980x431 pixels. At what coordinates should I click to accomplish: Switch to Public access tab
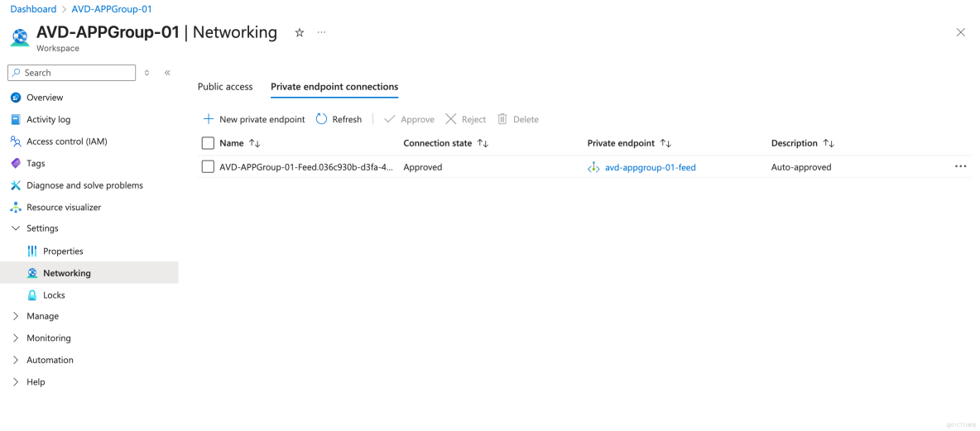(x=225, y=87)
